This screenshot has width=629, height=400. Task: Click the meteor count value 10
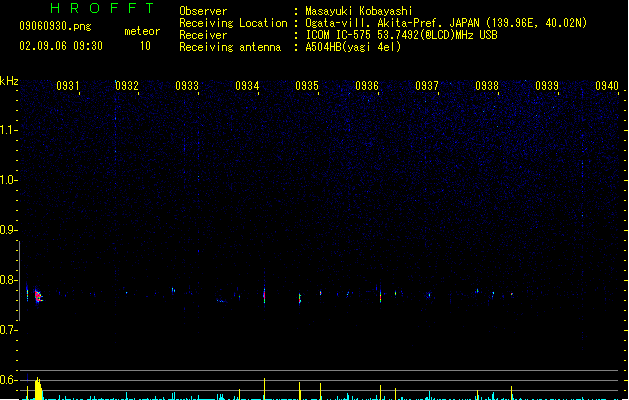click(145, 46)
